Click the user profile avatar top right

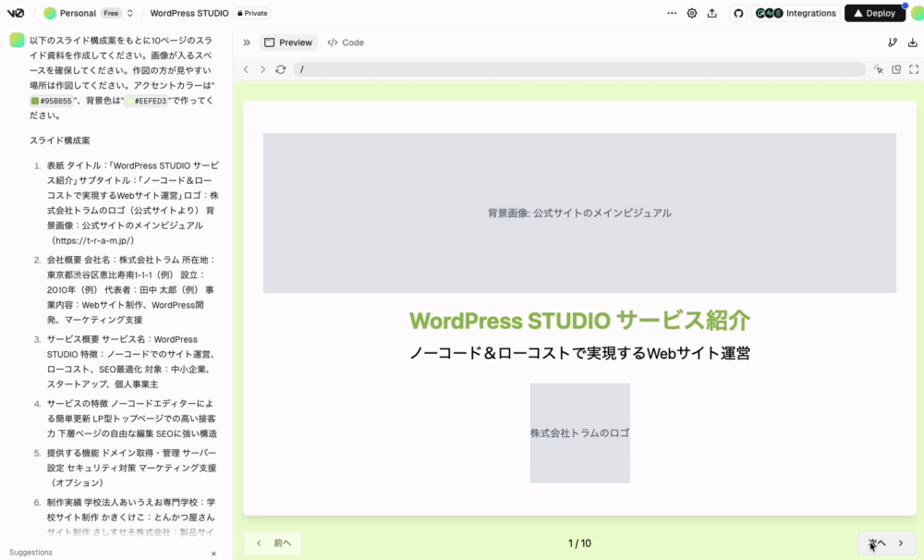[x=918, y=13]
